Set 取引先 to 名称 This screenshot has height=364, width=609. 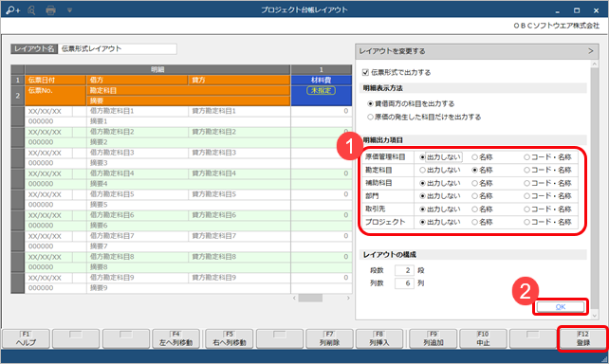[x=474, y=209]
